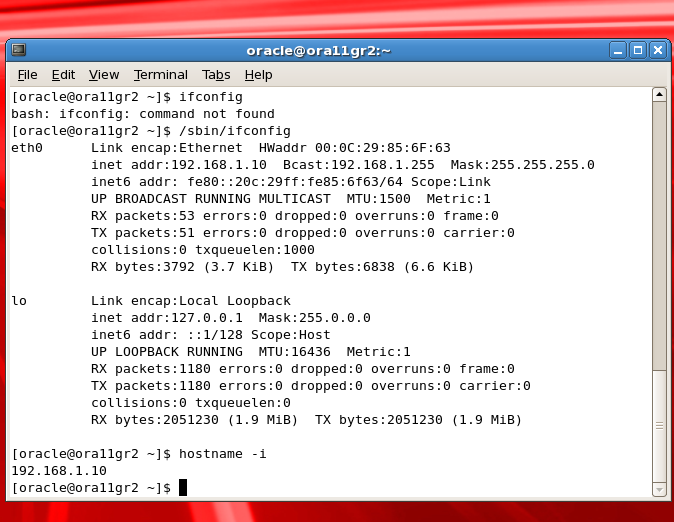The width and height of the screenshot is (674, 522).
Task: Click the Link encap:Local Loopback text
Action: click(x=191, y=301)
